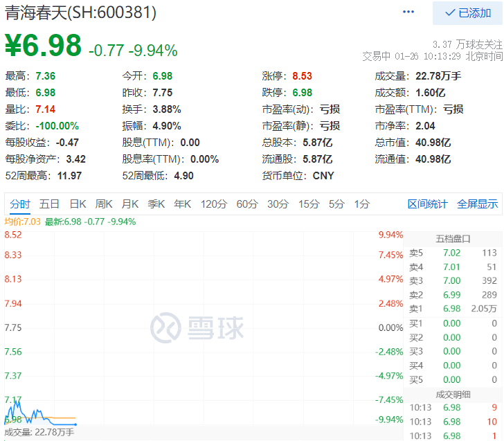Switch to the 五日 chart tab

tap(49, 204)
